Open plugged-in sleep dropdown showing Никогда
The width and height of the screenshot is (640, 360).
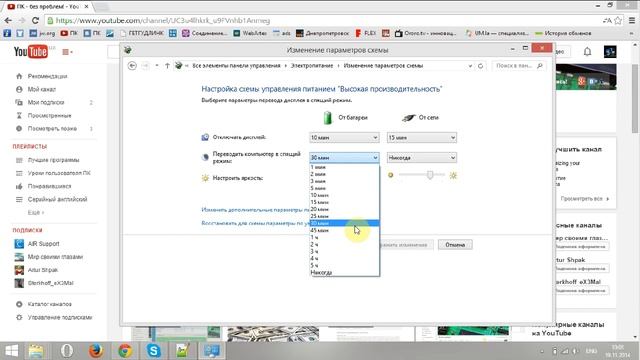point(422,158)
